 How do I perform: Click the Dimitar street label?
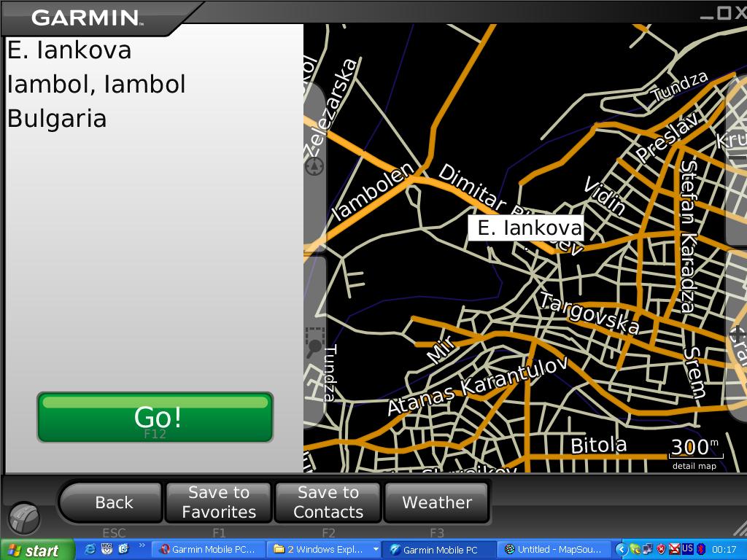click(472, 187)
